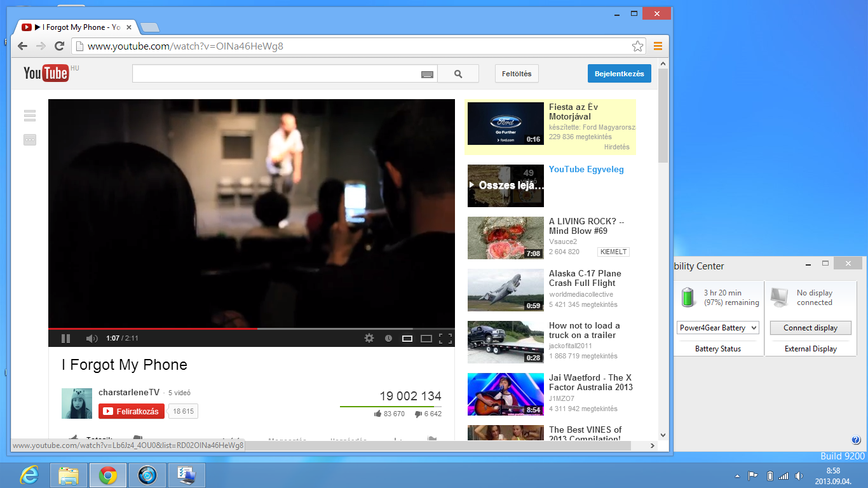The width and height of the screenshot is (868, 488).
Task: Click the external display monitor icon
Action: [x=779, y=297]
